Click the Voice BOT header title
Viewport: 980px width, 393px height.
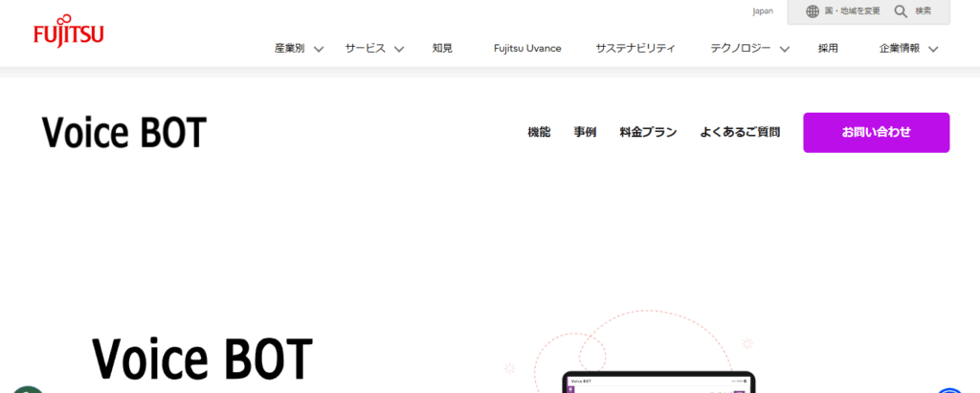(123, 133)
